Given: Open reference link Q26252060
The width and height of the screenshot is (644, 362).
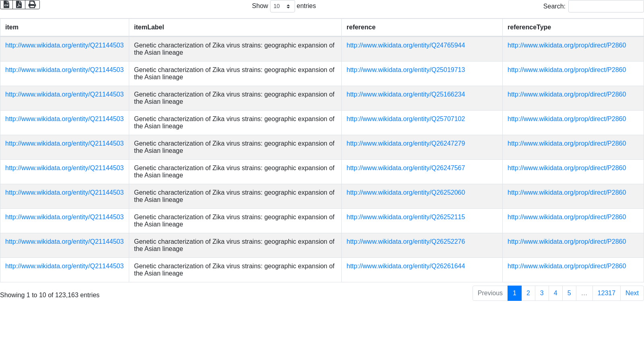Looking at the screenshot, I should (405, 193).
